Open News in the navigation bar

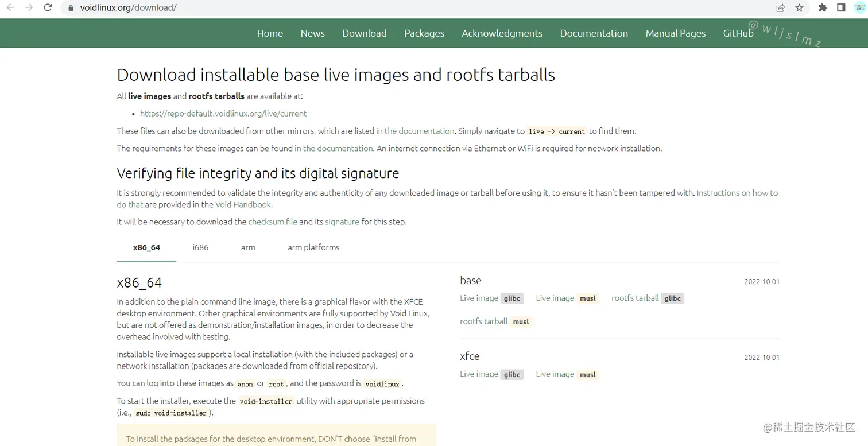coord(312,33)
